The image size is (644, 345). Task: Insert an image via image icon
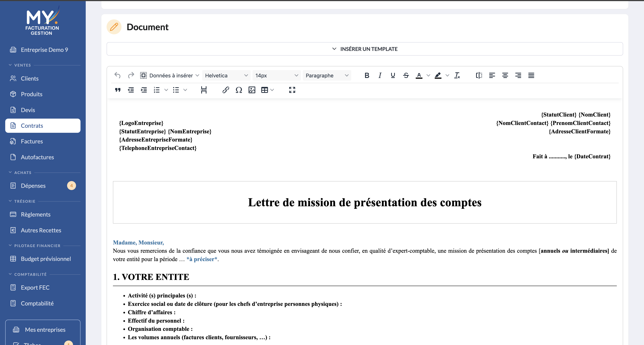coord(252,90)
